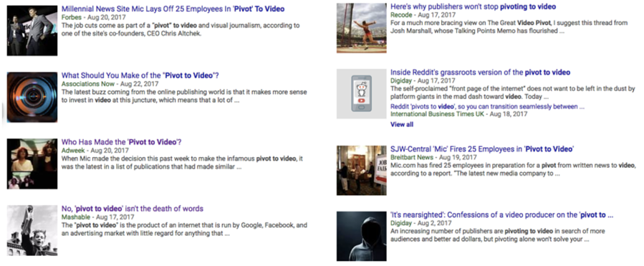This screenshot has width=644, height=266.
Task: Click the 'Digiday' source dated Aug 17, 2017
Action: (401, 81)
